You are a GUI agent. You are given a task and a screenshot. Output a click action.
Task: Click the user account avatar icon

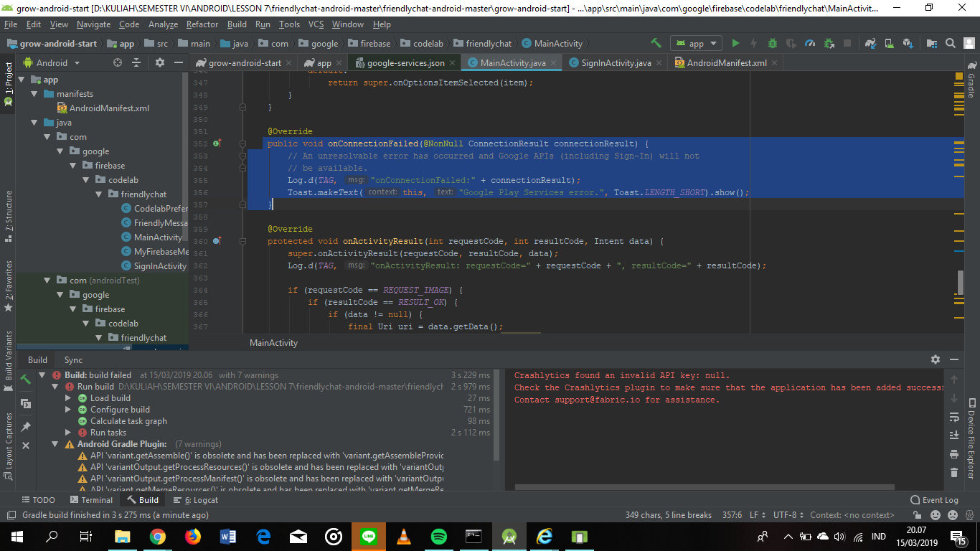969,43
